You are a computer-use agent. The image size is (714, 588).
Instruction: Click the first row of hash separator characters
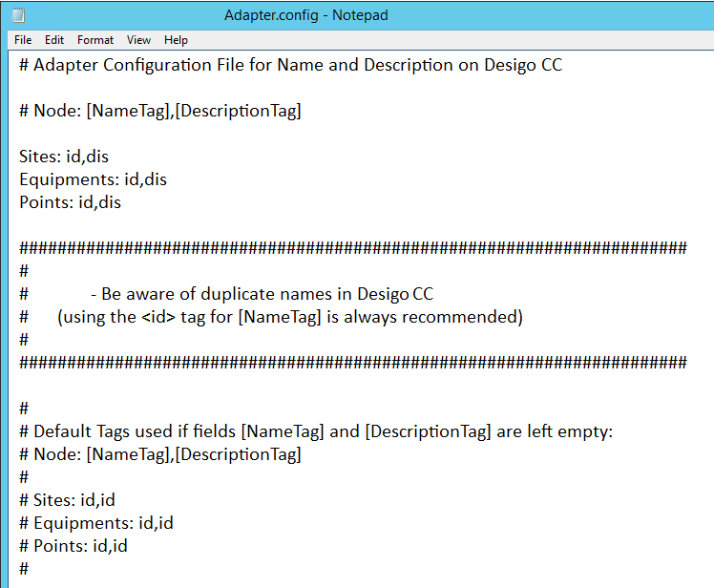(x=352, y=248)
